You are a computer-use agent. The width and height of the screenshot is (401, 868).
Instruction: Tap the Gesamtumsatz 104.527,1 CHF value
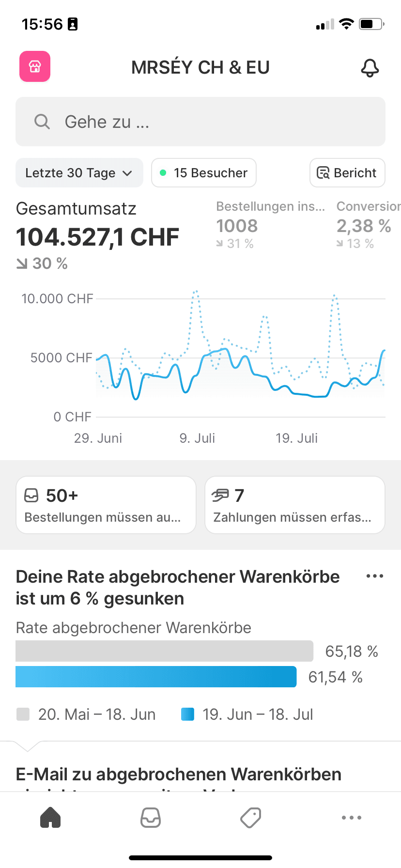[98, 237]
